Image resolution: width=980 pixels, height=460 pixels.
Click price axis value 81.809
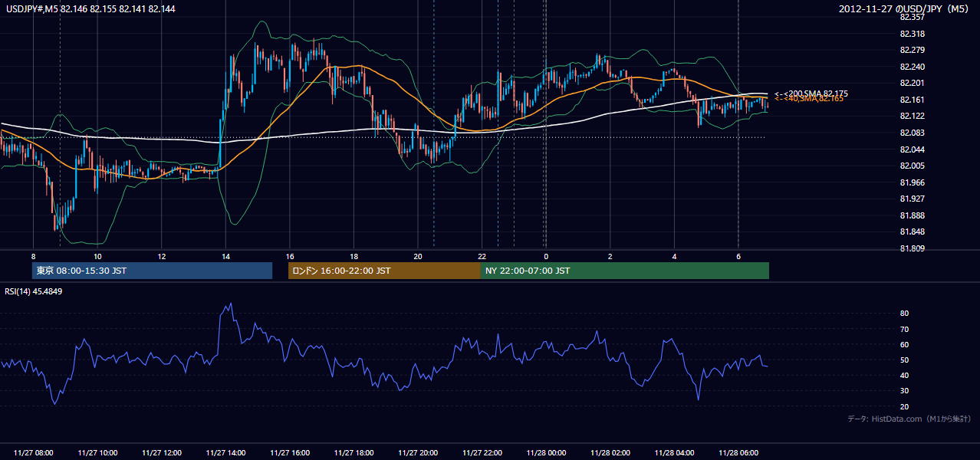pyautogui.click(x=913, y=248)
